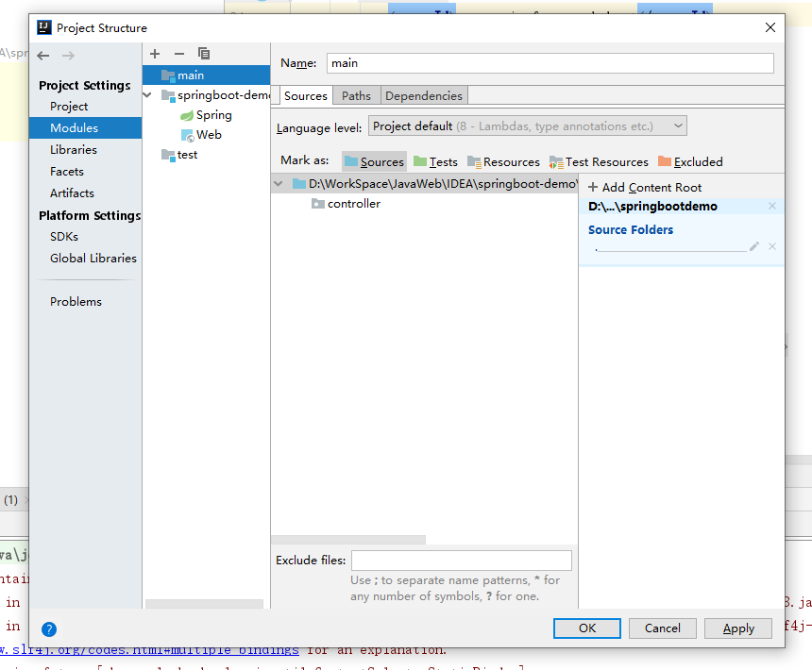This screenshot has width=812, height=670.
Task: Switch to the Sources tab
Action: pos(306,96)
